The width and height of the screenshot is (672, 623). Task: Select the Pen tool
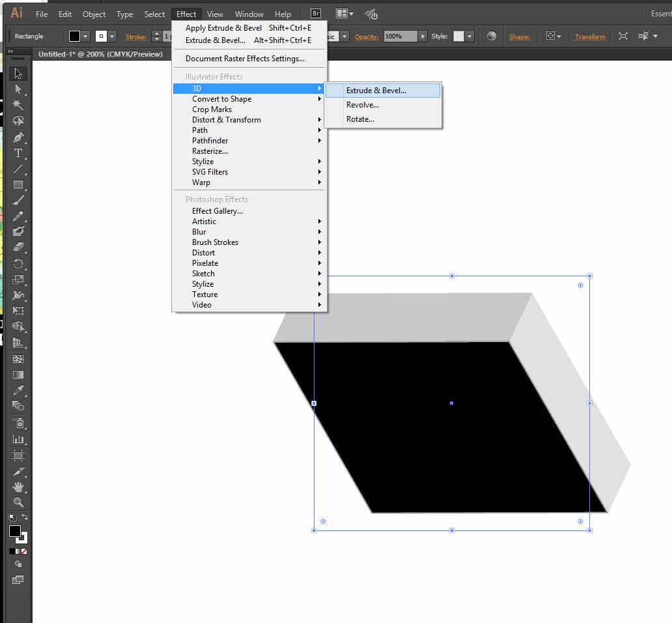pyautogui.click(x=18, y=137)
